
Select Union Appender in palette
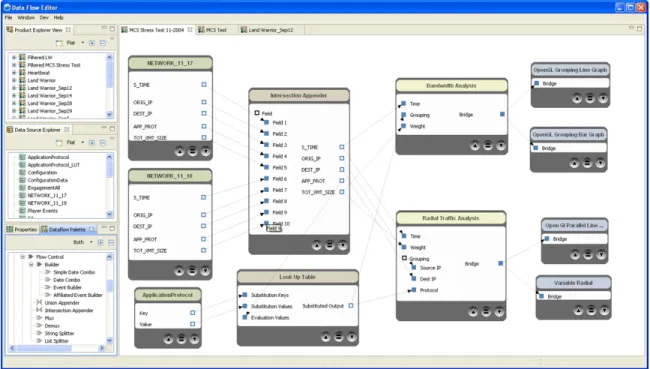[62, 303]
